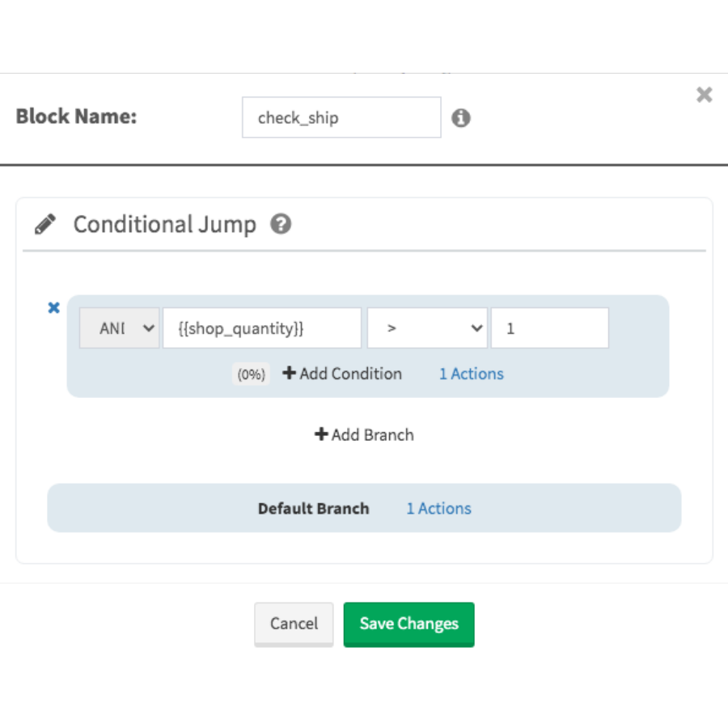Click the info icon beside Block Name
This screenshot has height=728, width=728.
461,118
